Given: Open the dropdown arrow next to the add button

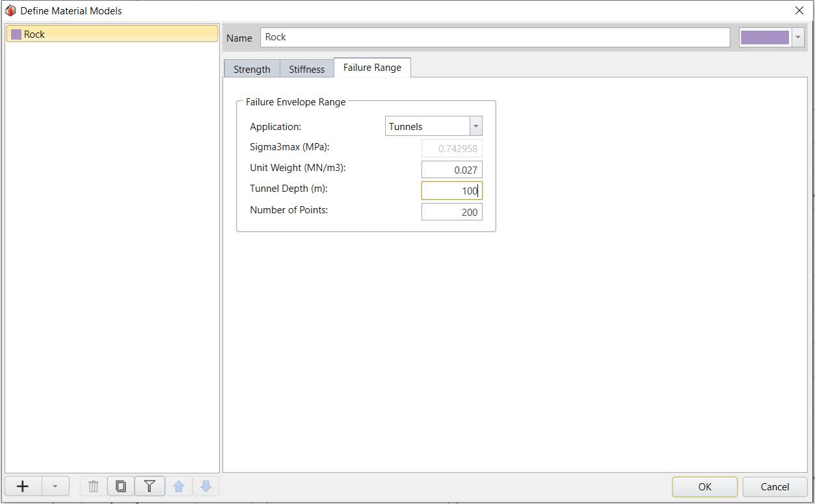Looking at the screenshot, I should click(x=55, y=486).
